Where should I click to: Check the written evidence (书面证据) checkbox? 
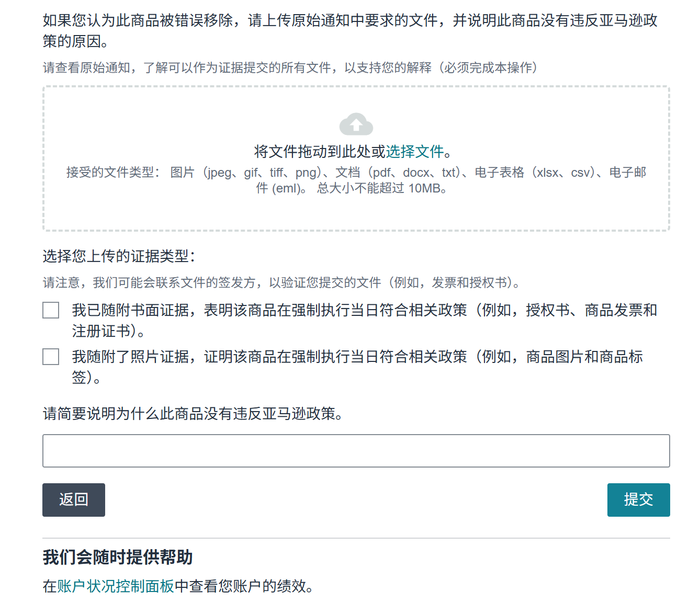[51, 310]
